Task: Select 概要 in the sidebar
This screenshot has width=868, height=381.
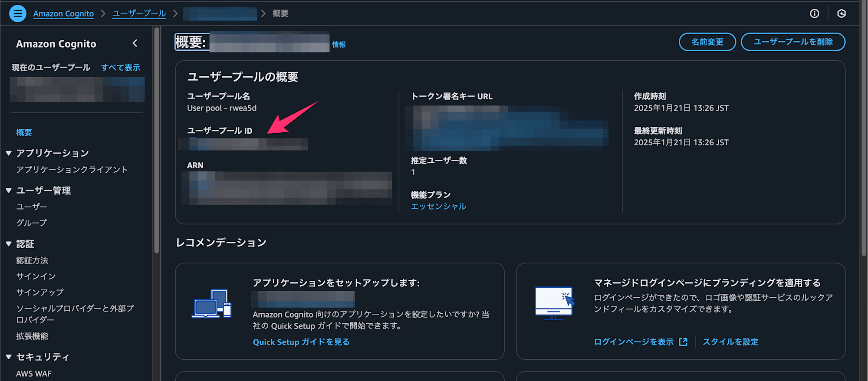Action: 24,132
